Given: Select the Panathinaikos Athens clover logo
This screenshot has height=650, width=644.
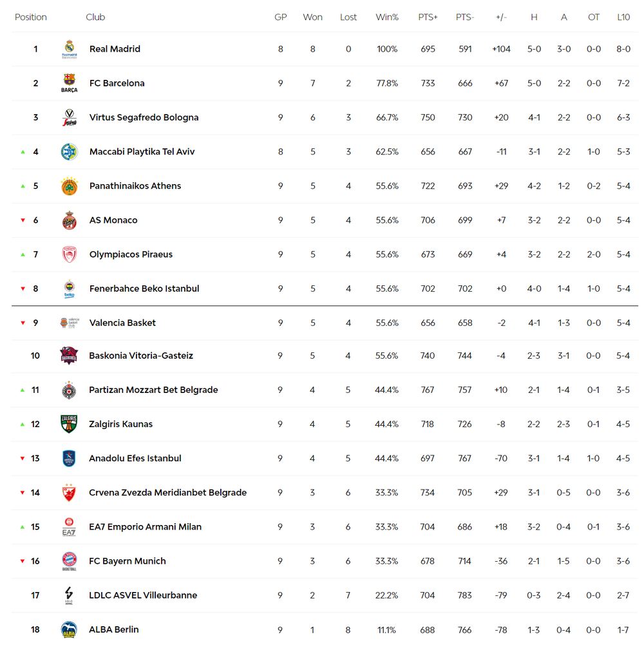Looking at the screenshot, I should click(69, 186).
